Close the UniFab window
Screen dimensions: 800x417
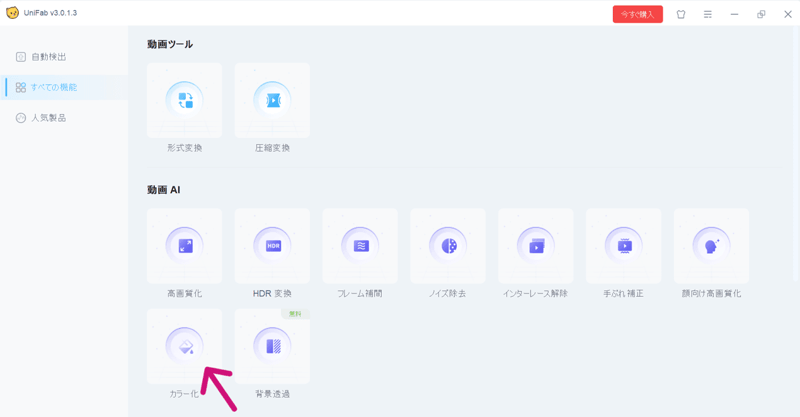[x=788, y=14]
